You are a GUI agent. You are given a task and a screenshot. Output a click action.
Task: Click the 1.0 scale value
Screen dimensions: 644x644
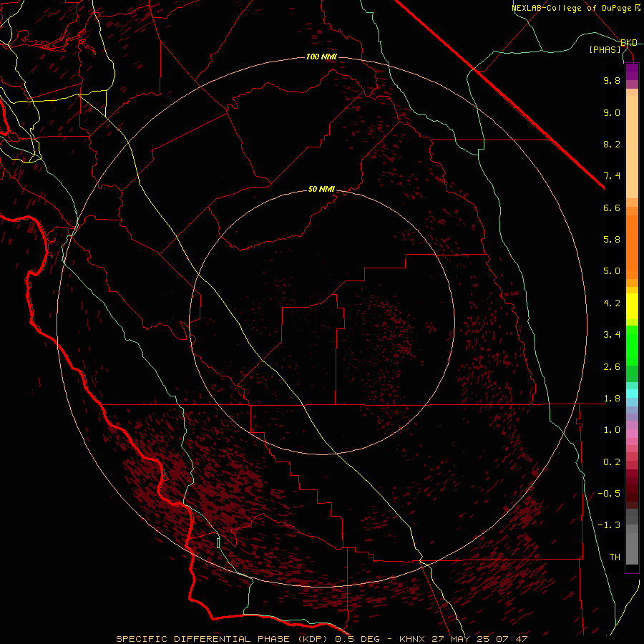612,430
